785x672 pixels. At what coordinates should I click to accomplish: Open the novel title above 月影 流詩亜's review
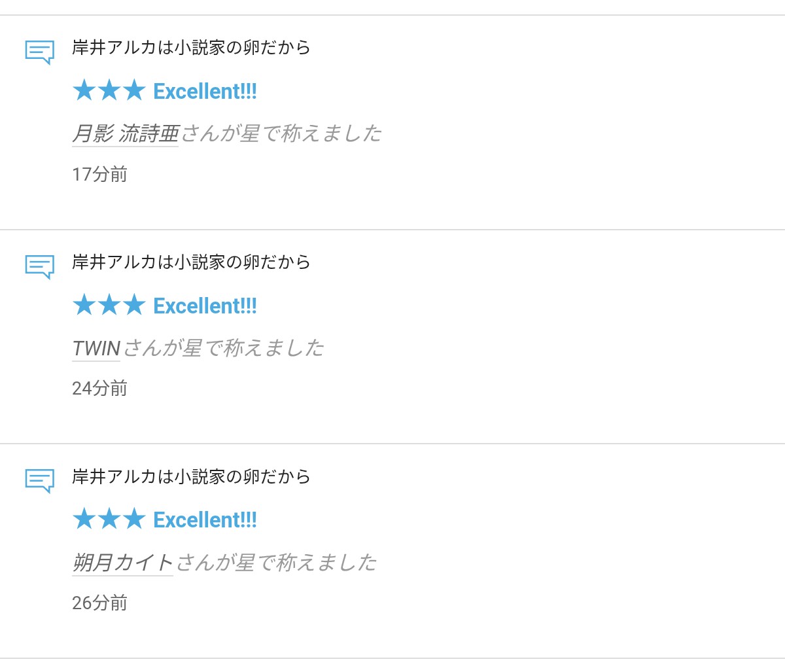[191, 48]
